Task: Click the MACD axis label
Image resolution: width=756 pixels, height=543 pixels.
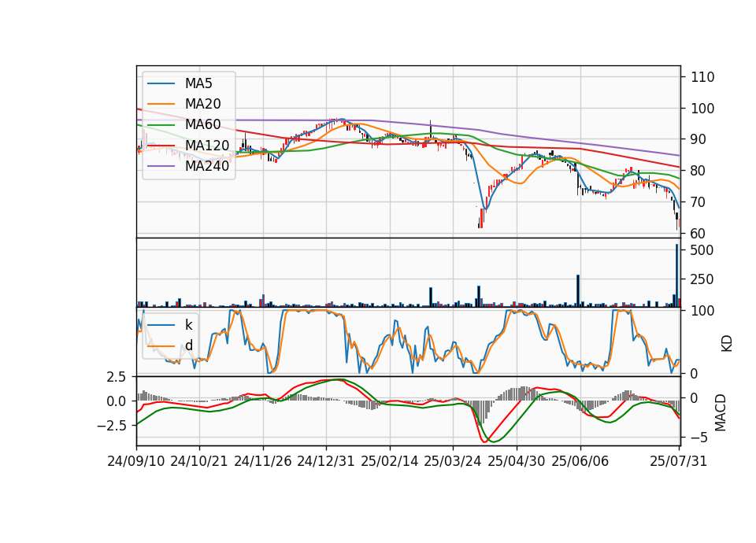Action: point(721,413)
